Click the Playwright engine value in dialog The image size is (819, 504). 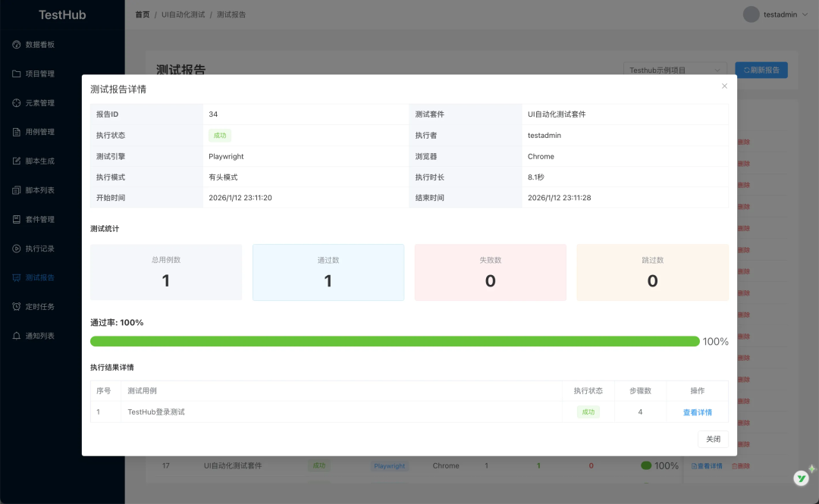coord(226,156)
